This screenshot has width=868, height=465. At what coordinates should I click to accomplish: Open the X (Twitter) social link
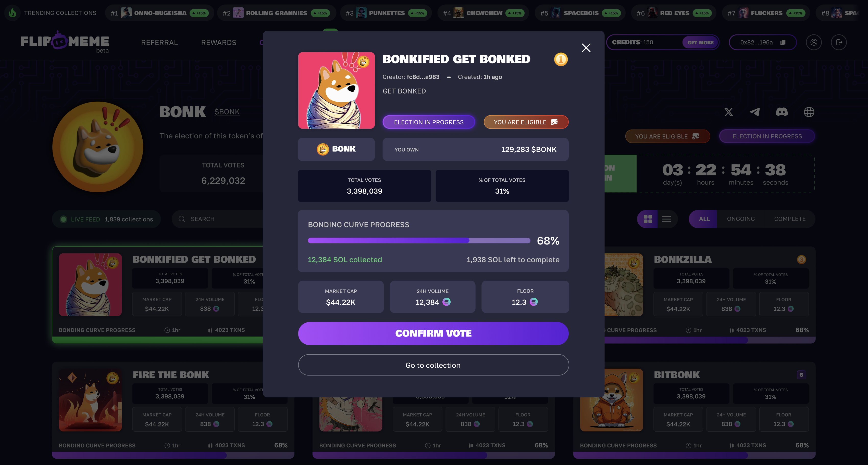click(x=728, y=112)
